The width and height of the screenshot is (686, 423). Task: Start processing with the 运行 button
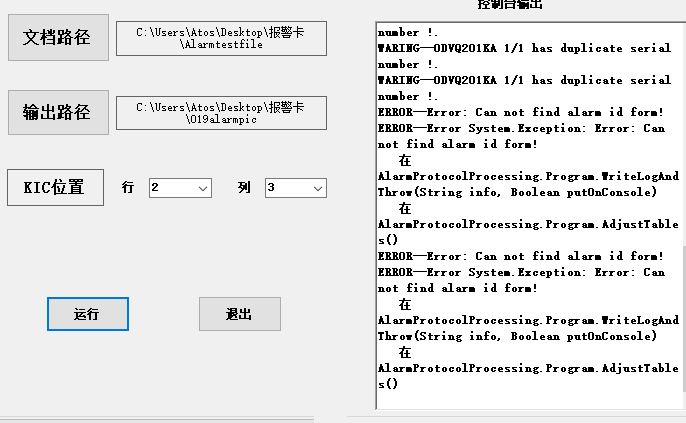87,314
